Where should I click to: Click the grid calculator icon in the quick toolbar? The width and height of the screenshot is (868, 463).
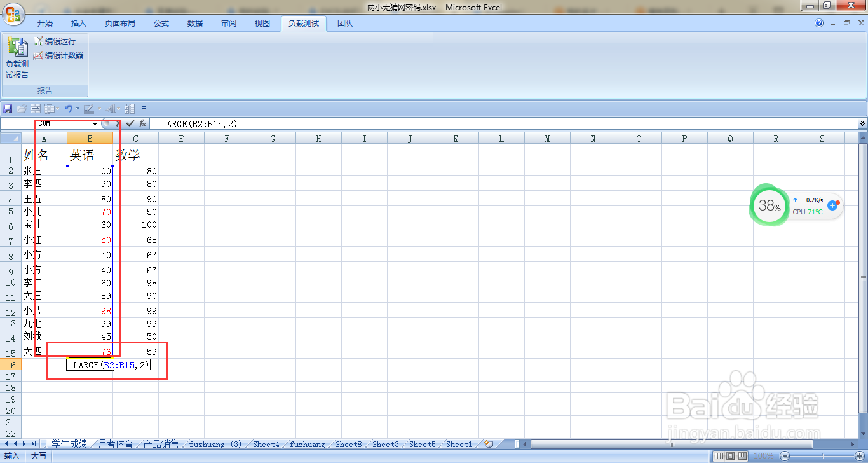pyautogui.click(x=130, y=109)
